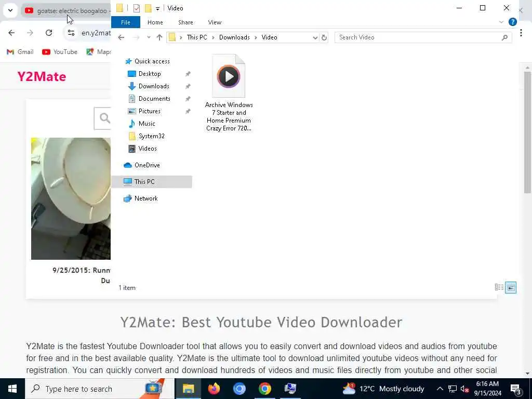Select Quick access in navigation pane
532x399 pixels.
pyautogui.click(x=152, y=61)
